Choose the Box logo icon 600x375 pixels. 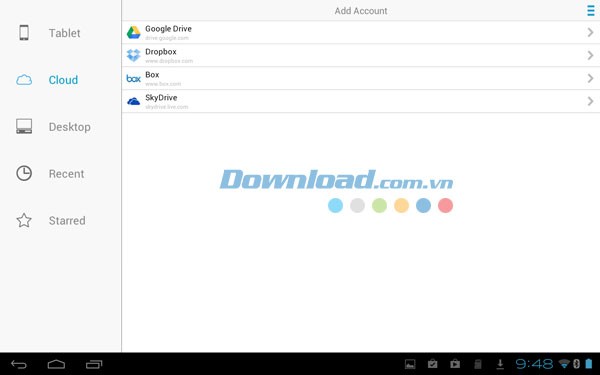pyautogui.click(x=134, y=79)
